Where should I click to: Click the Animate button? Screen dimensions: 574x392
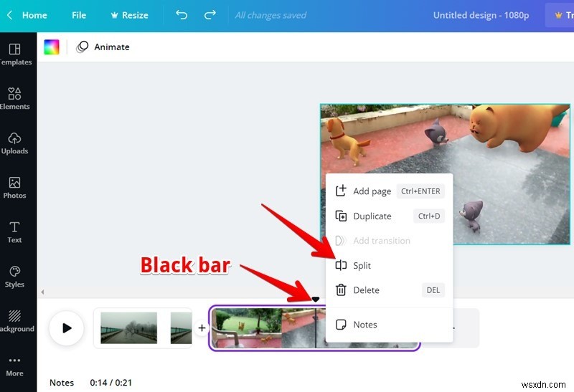(x=103, y=47)
